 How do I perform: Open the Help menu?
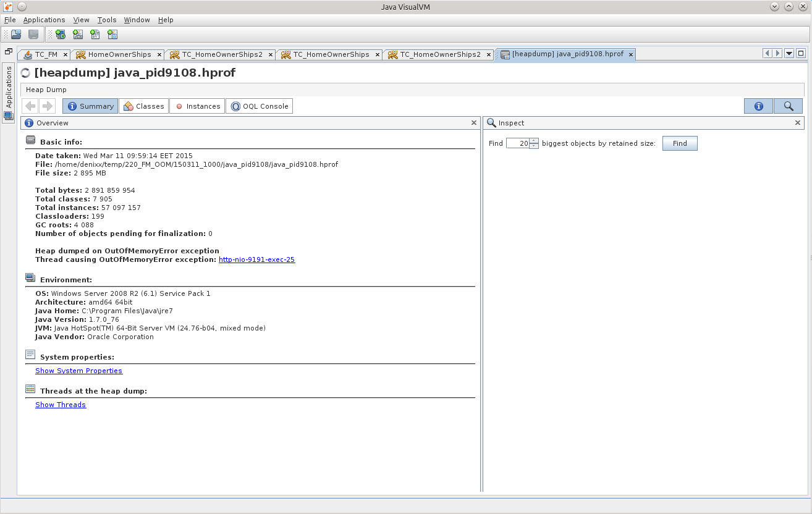166,20
